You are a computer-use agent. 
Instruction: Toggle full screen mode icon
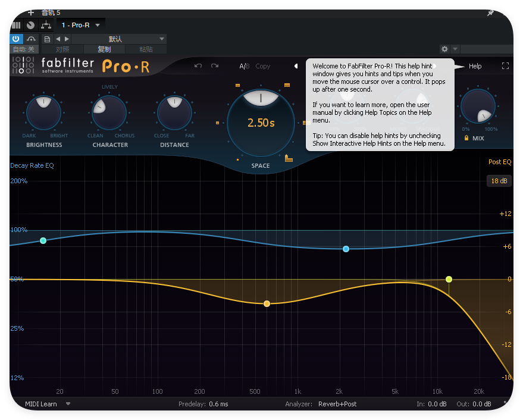pyautogui.click(x=505, y=66)
